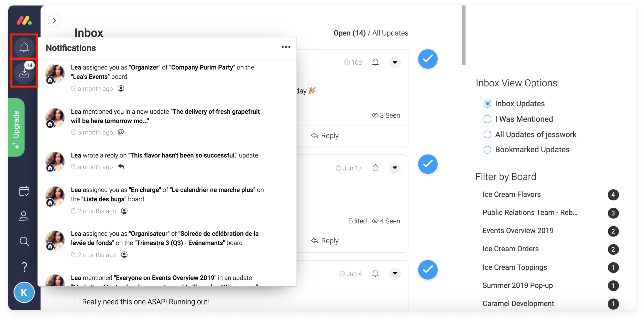Viewport: 644px width, 321px height.
Task: Filter by Ice Cream Toppings board
Action: point(515,267)
